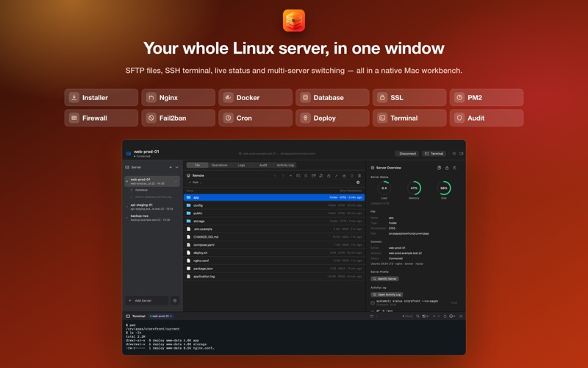Screen dimensions: 588x368
Task: Select the Activity Log tab
Action: pyautogui.click(x=285, y=165)
